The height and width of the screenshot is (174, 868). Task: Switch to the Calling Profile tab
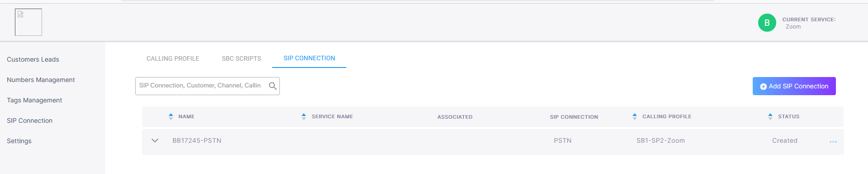pos(173,58)
